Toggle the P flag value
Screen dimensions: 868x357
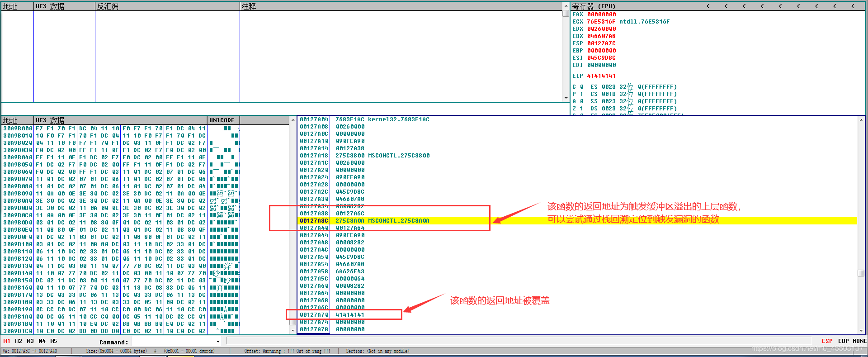click(x=582, y=94)
